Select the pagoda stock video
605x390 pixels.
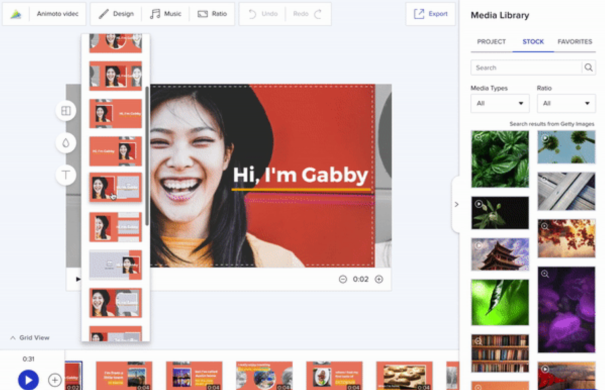500,254
